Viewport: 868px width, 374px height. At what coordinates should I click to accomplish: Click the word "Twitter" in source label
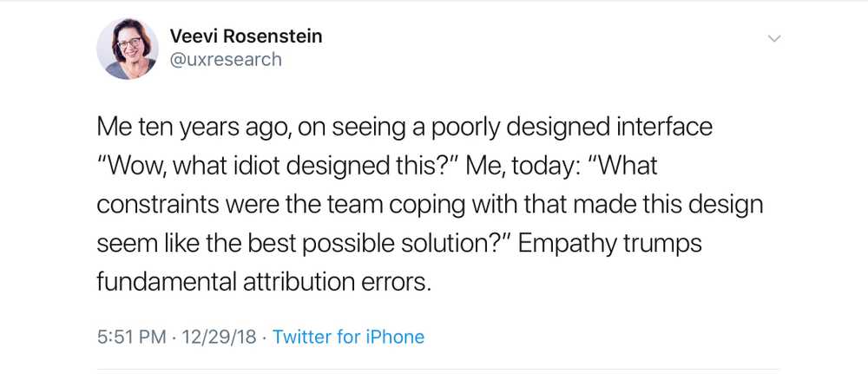pos(306,337)
